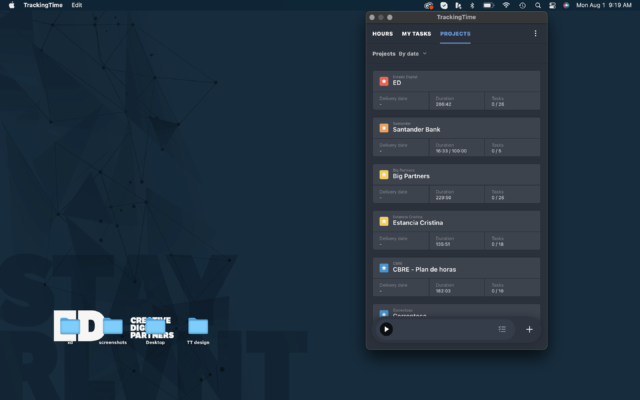
Task: Click CBRE Tasks 0 / 10 cell
Action: (513, 287)
